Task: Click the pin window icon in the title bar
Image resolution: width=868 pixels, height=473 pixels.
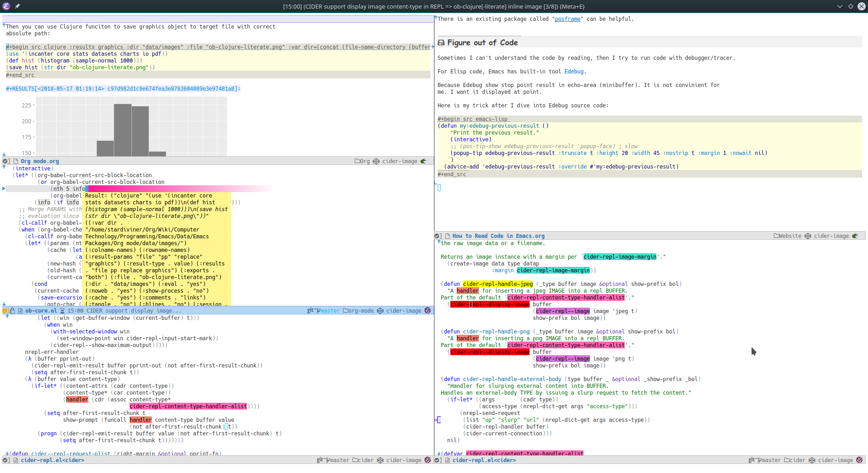Action: click(17, 6)
